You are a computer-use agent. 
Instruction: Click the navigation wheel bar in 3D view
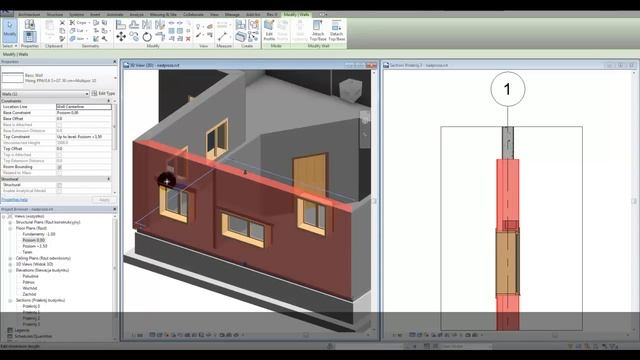(365, 129)
